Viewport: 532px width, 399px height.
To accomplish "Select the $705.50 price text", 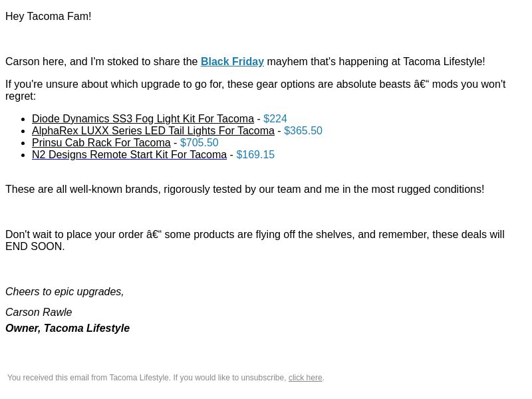I will point(199,142).
